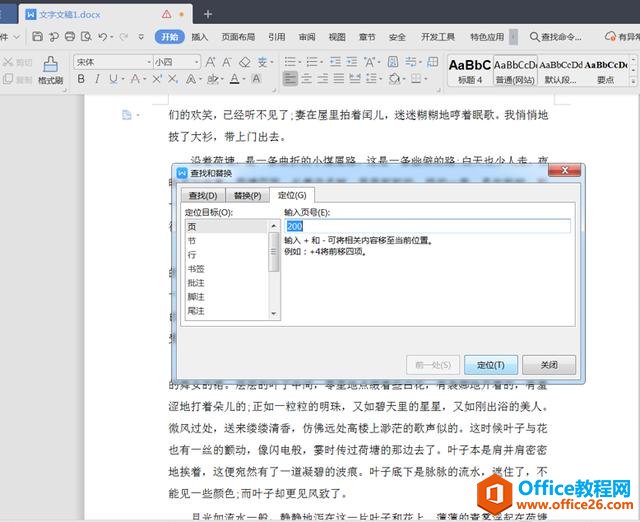Viewport: 640px width, 522px height.
Task: Open the 开发工具 ribbon tab
Action: click(438, 37)
